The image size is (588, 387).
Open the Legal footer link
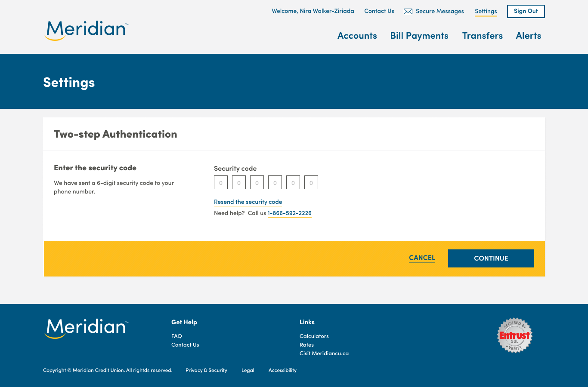[248, 370]
